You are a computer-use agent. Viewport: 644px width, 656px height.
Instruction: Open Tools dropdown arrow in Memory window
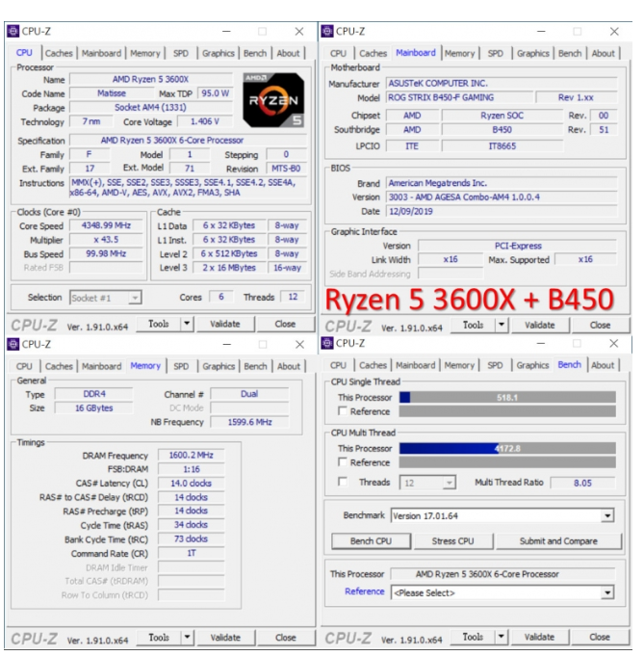187,637
